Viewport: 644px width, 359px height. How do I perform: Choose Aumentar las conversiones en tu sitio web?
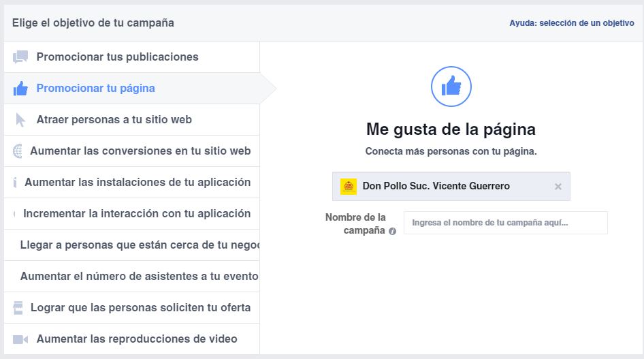point(132,151)
